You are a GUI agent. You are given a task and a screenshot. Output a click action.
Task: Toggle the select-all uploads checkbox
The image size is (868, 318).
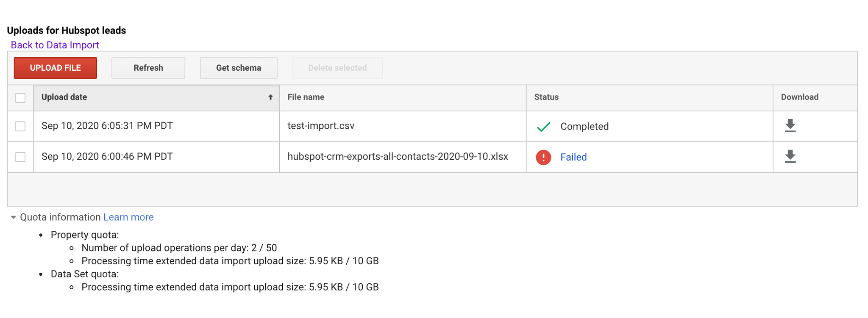20,98
